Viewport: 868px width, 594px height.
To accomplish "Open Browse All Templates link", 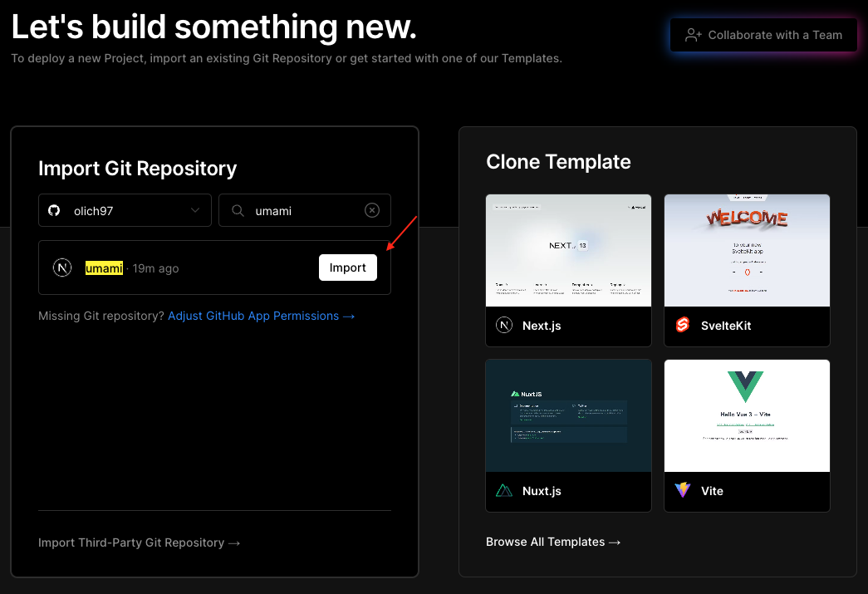I will 553,542.
